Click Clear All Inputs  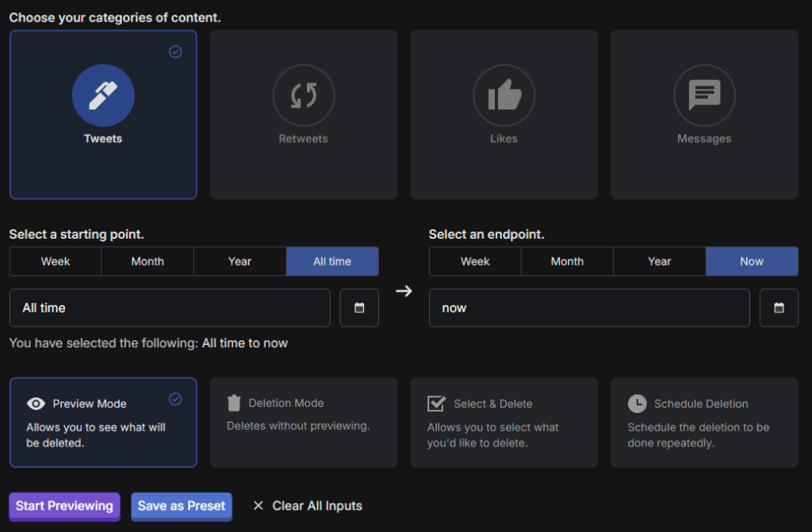tap(308, 506)
